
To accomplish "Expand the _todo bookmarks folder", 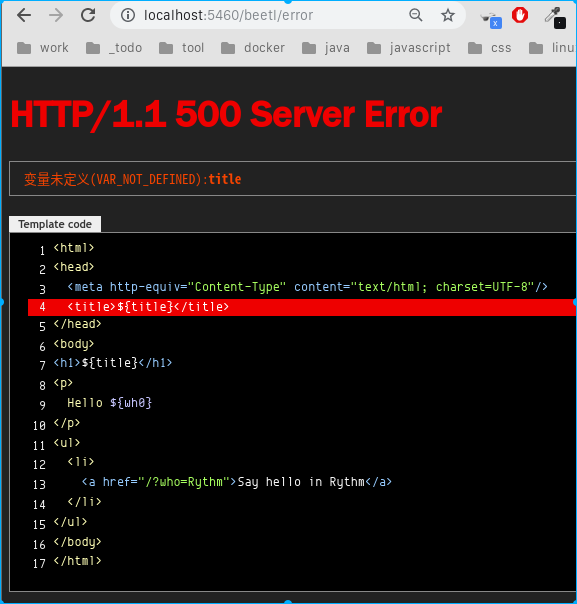I will pos(114,48).
